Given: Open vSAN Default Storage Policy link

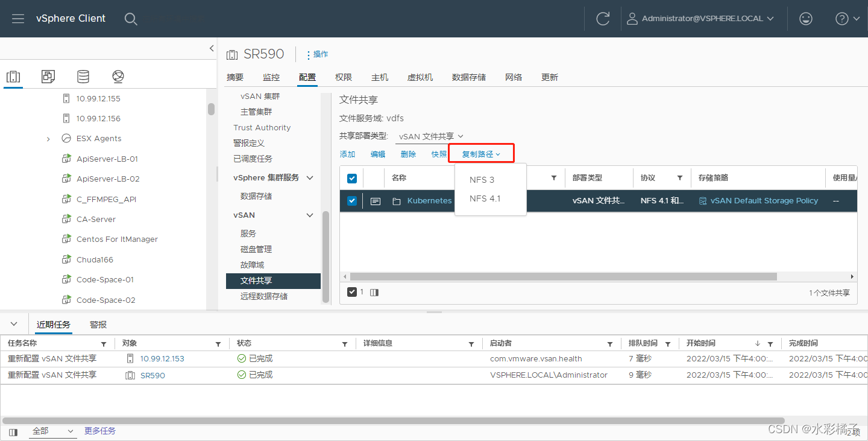Looking at the screenshot, I should point(764,200).
